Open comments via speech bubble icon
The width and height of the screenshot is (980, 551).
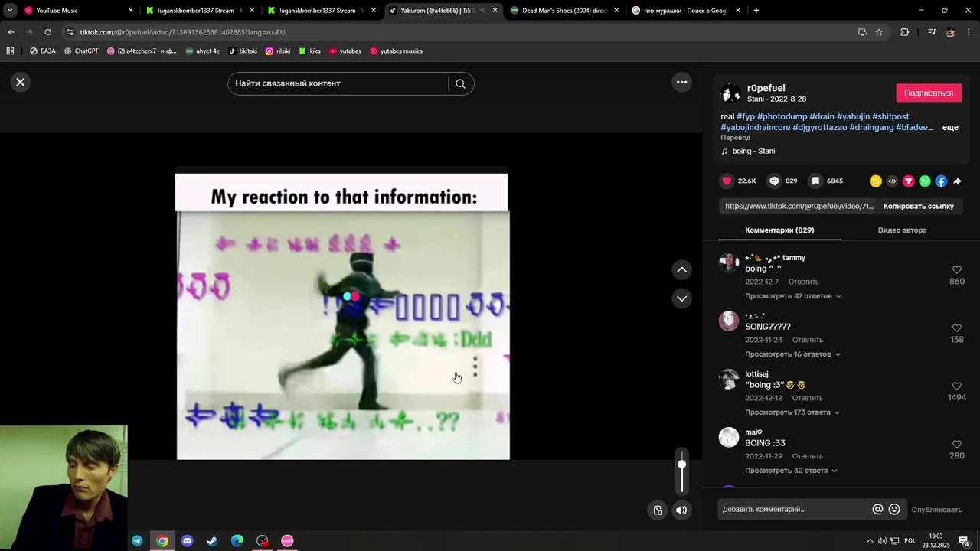774,181
